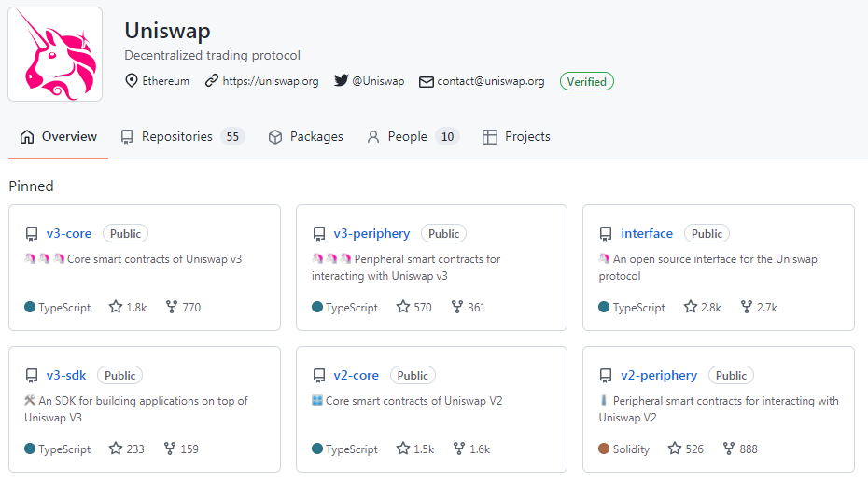The height and width of the screenshot is (483, 868).
Task: Click the star icon on v2-periphery
Action: point(674,448)
